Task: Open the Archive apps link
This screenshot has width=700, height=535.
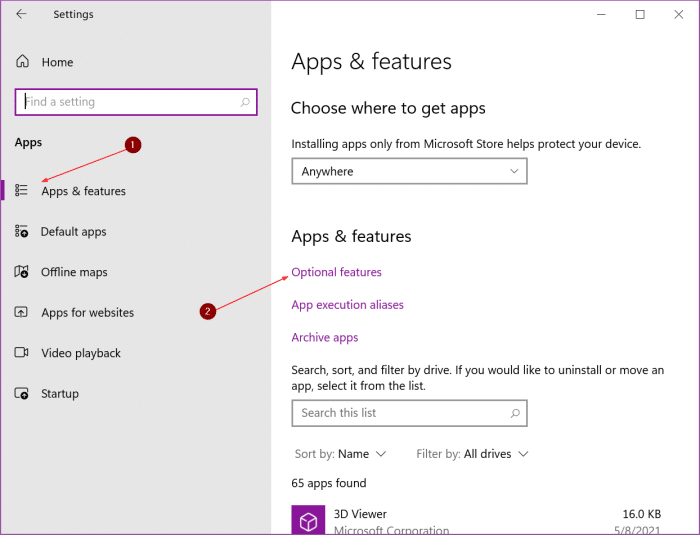Action: point(324,338)
